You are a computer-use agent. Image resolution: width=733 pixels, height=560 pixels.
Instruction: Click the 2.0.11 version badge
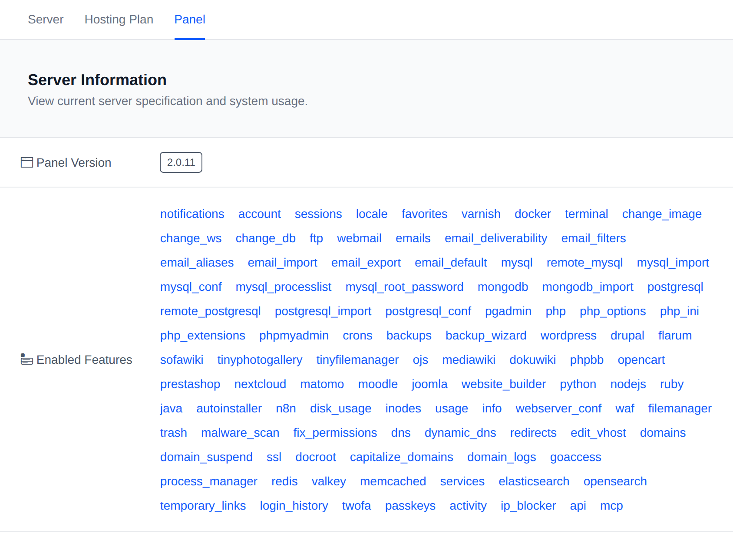point(181,162)
